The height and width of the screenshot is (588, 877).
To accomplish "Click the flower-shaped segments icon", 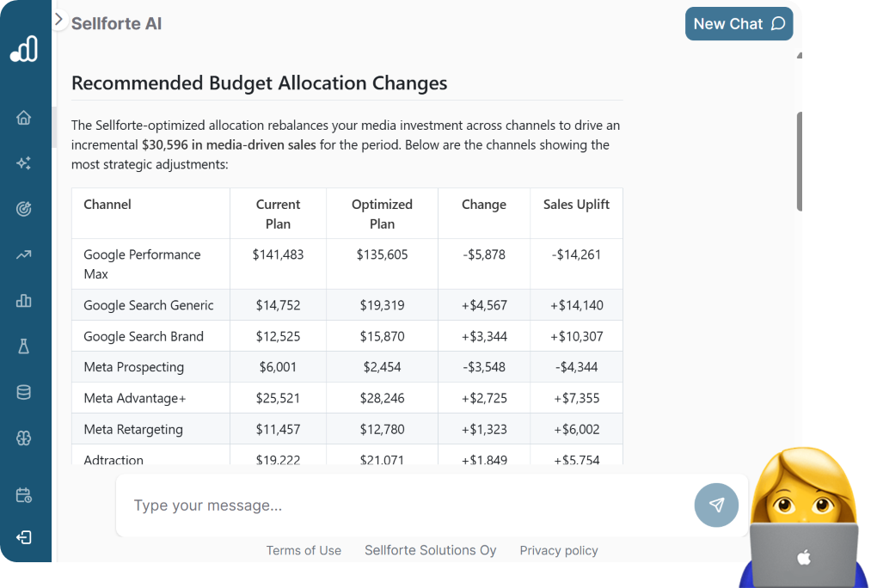I will coord(24,438).
